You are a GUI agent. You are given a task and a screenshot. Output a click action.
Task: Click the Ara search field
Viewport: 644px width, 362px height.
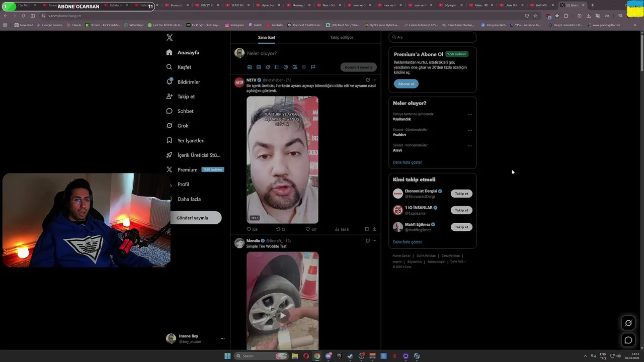point(433,37)
